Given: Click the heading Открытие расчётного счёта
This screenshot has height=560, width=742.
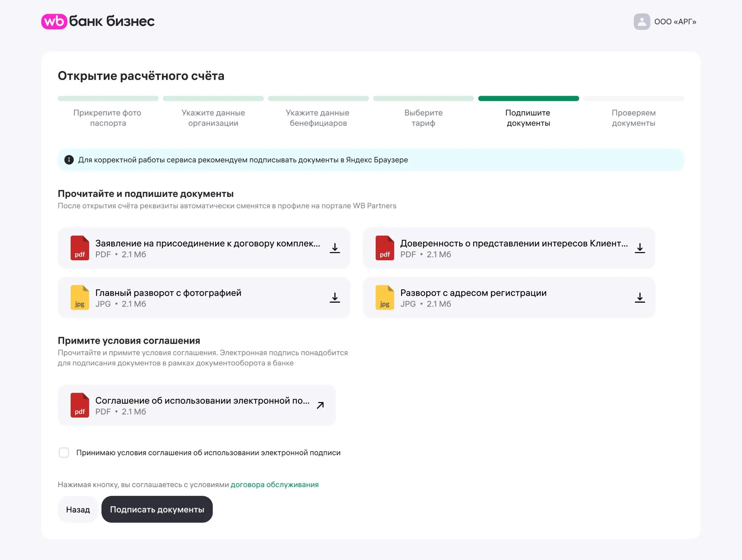Looking at the screenshot, I should tap(141, 76).
